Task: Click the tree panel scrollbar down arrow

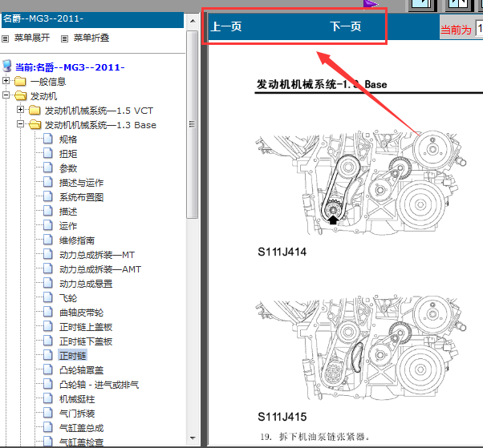Action: [x=193, y=438]
